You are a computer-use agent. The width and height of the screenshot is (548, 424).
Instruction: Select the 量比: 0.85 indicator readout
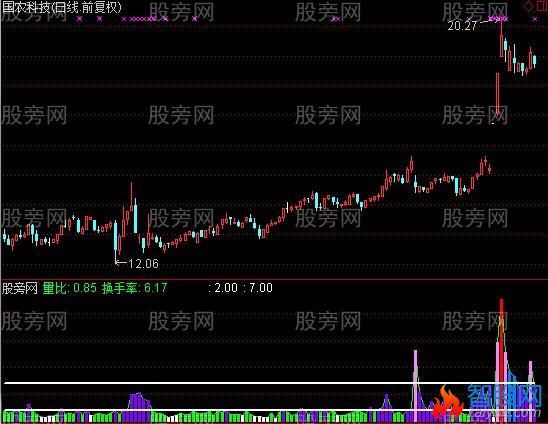pos(70,288)
